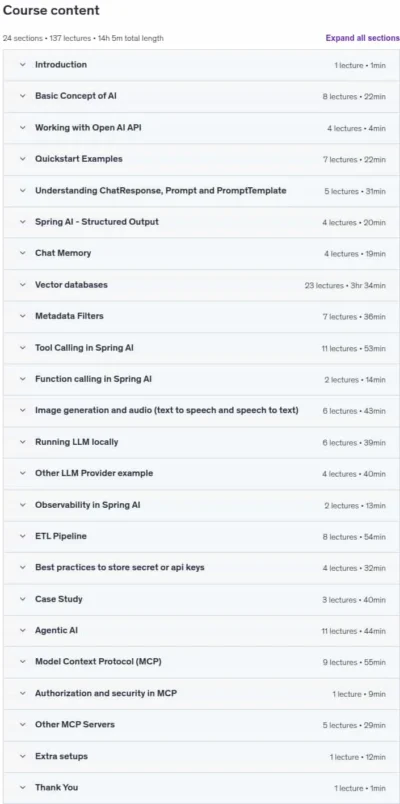This screenshot has height=804, width=400.
Task: Select Observability in Spring AI row
Action: [201, 505]
